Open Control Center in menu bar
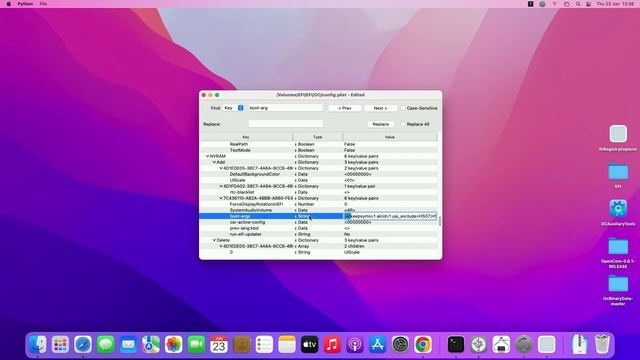 point(588,4)
